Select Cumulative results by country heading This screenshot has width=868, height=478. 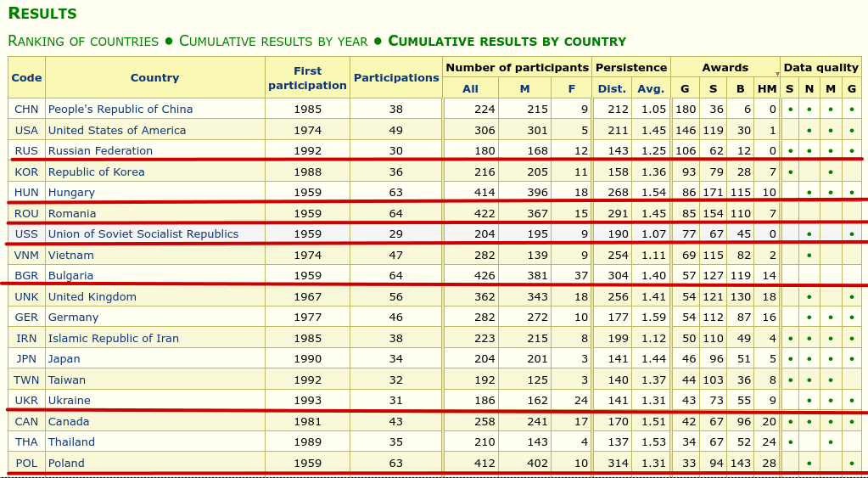(507, 42)
